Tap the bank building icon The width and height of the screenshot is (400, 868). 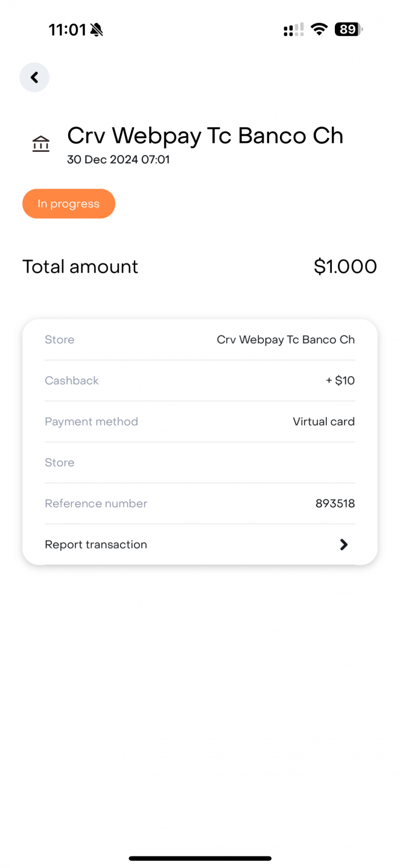[x=41, y=144]
